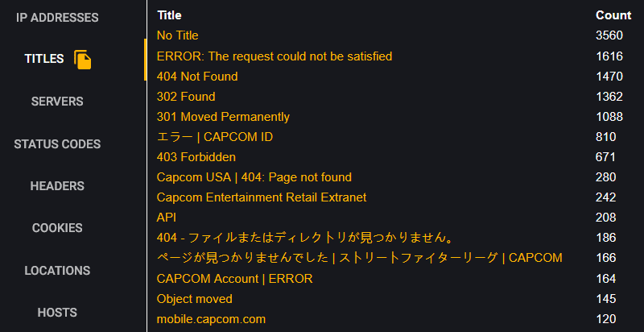This screenshot has width=644, height=332.
Task: Click 'ERROR: The request could not be satisfied'
Action: 275,56
